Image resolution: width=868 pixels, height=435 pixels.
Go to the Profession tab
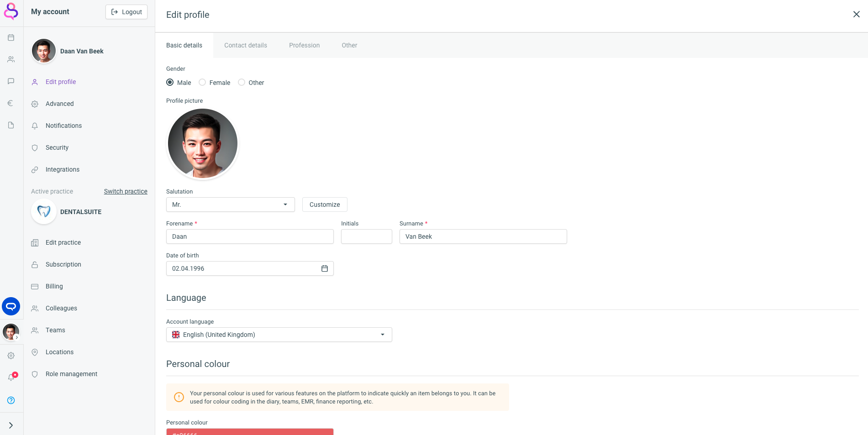pos(304,45)
